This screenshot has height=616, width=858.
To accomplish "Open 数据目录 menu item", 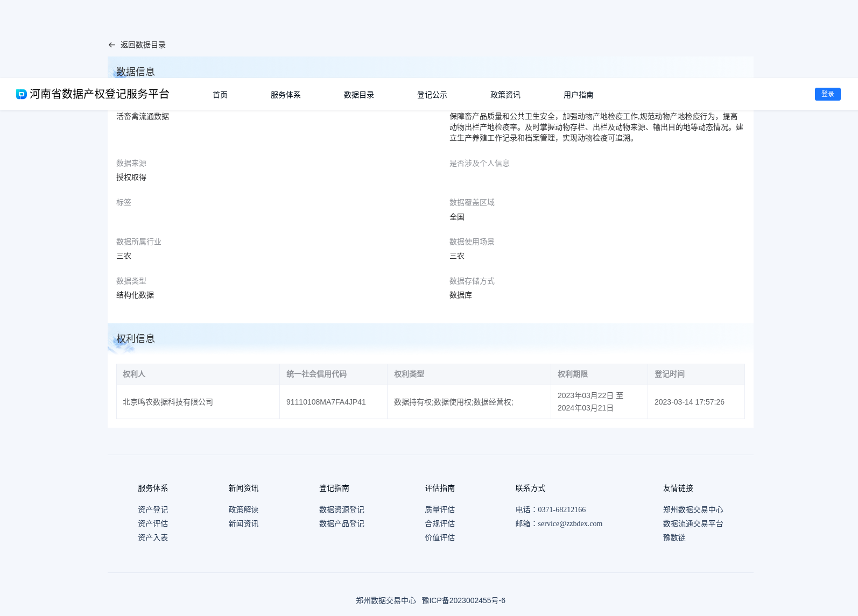I will pyautogui.click(x=359, y=95).
